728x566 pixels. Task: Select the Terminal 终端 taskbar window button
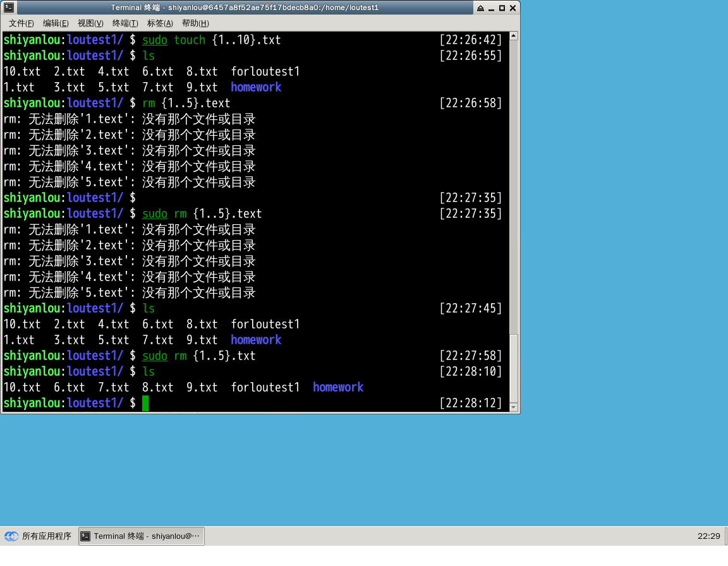pos(142,536)
